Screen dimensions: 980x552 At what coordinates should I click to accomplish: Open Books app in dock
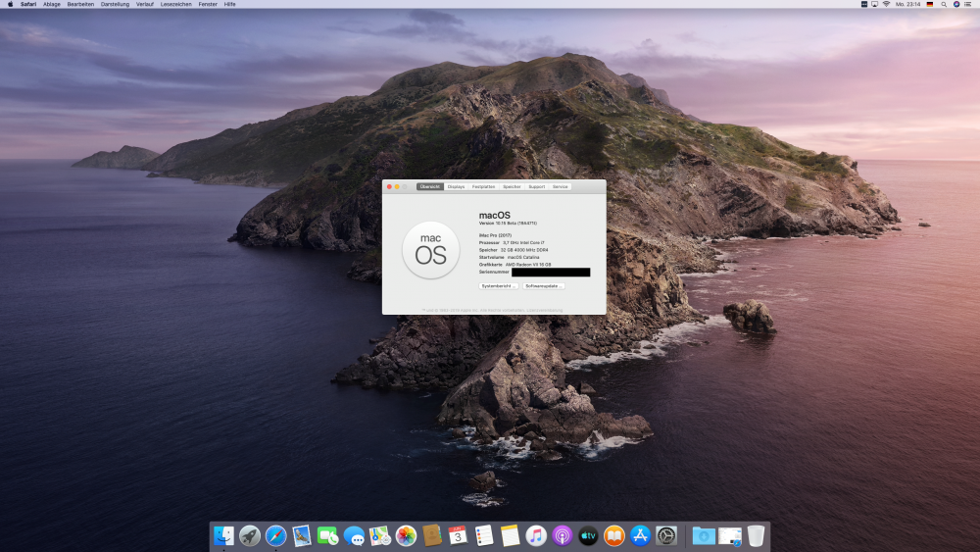click(614, 535)
